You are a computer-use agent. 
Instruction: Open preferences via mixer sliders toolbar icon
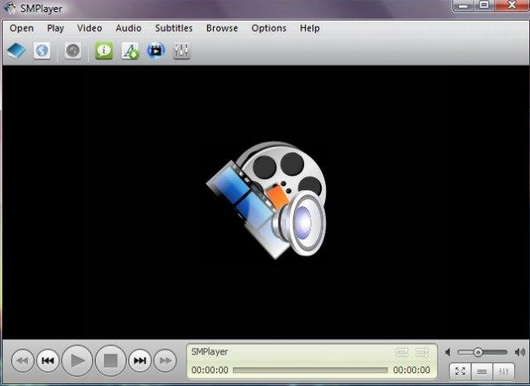coord(182,51)
